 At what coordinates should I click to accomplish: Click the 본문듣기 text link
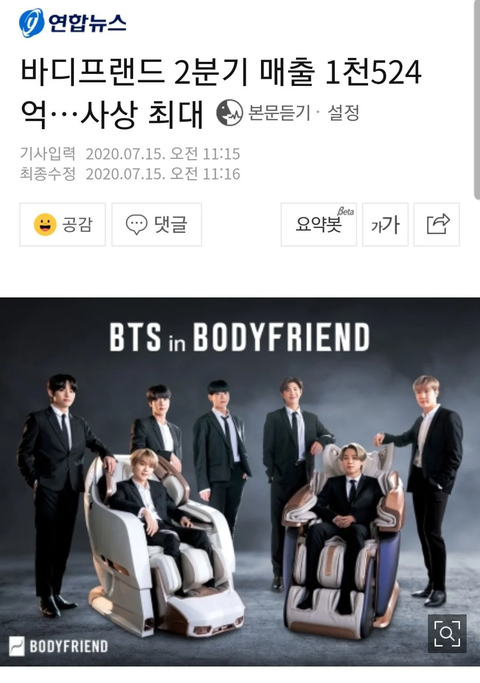(x=279, y=113)
